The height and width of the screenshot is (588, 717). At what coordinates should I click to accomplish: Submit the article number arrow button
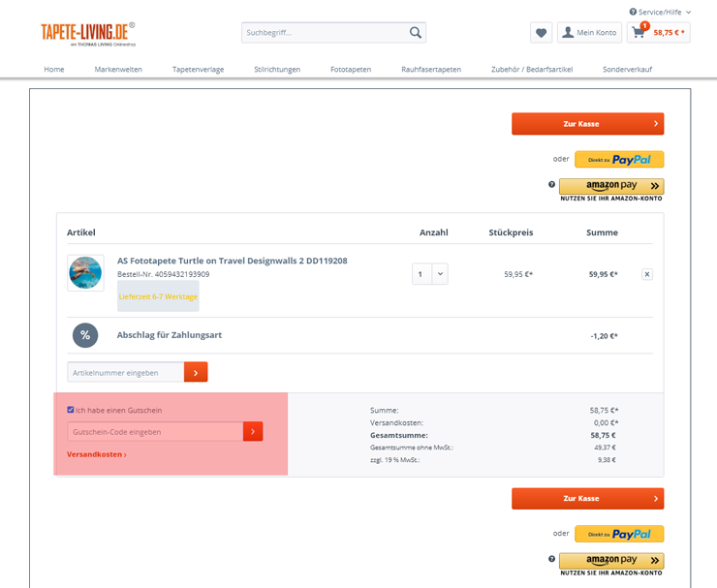(x=196, y=372)
